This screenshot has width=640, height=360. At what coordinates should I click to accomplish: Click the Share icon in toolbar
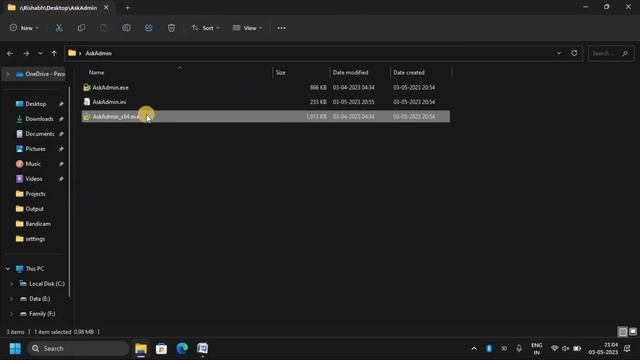click(x=149, y=28)
